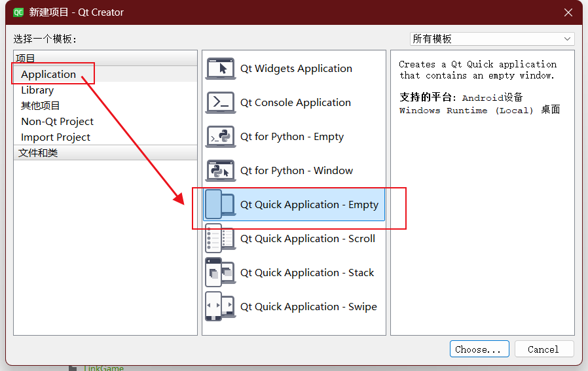
Task: Choose the Qt Widgets Application label
Action: click(x=296, y=69)
